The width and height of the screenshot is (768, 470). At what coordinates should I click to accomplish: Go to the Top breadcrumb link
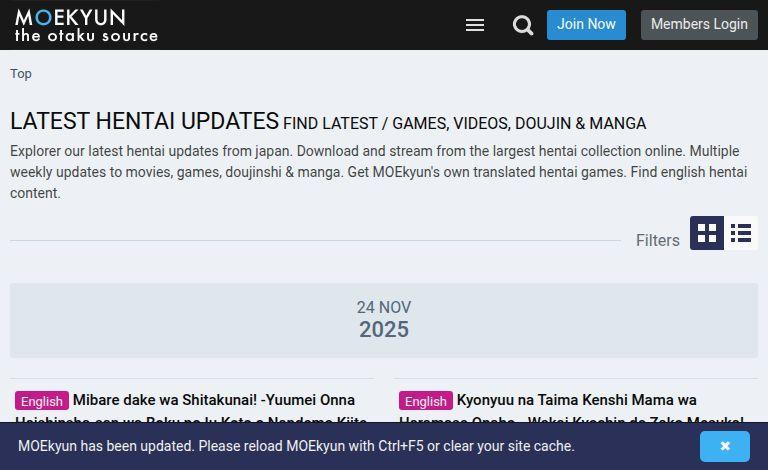[21, 73]
